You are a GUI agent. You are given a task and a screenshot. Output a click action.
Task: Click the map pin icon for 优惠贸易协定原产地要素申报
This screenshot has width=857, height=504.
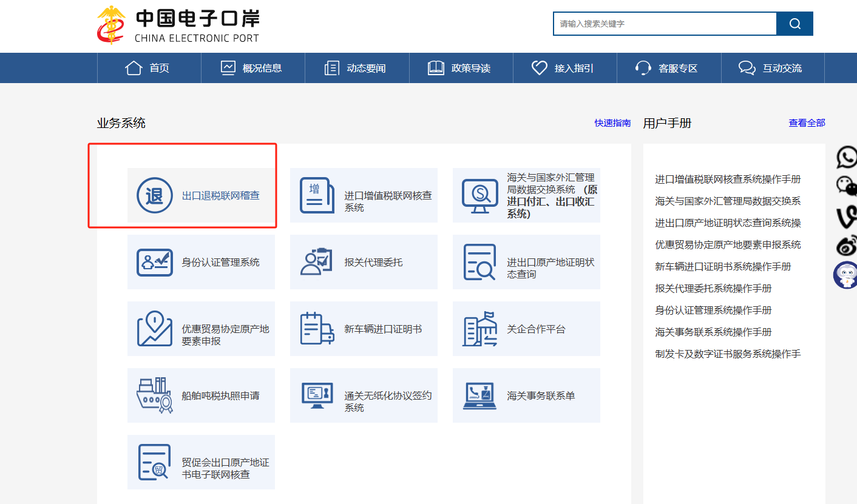tap(154, 329)
